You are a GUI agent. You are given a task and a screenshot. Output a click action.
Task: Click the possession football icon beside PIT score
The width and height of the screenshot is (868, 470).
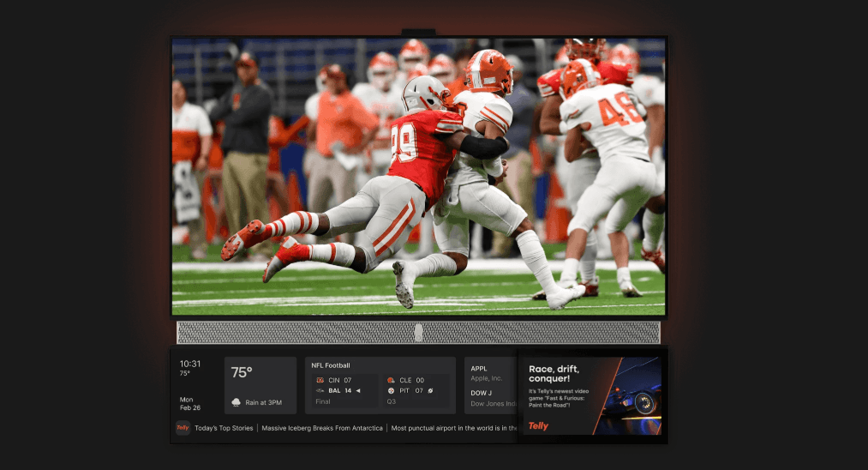click(431, 390)
